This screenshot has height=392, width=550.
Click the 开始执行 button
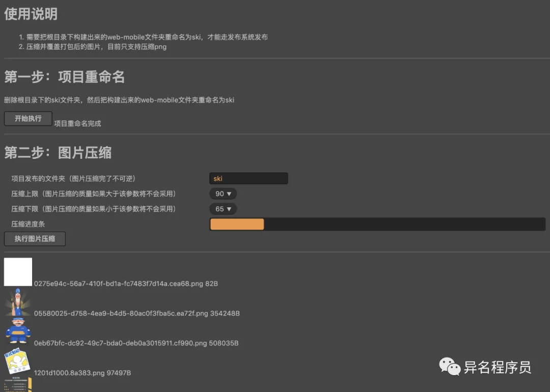[x=28, y=118]
